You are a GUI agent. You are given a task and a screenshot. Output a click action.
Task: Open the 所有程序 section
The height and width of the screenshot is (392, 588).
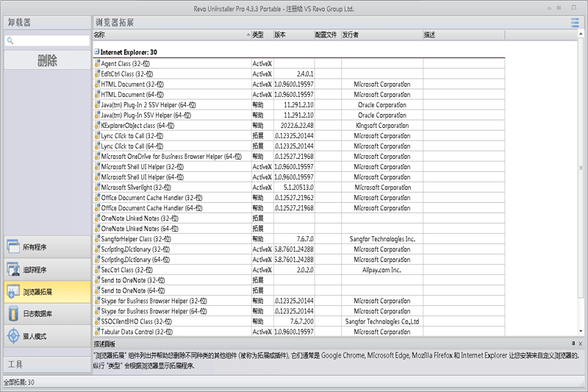pyautogui.click(x=47, y=246)
